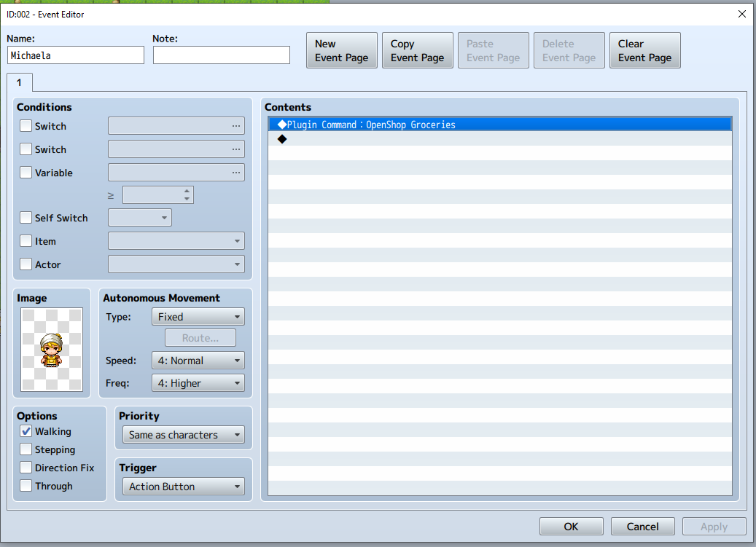
Task: Close the Event Editor window
Action: point(742,14)
